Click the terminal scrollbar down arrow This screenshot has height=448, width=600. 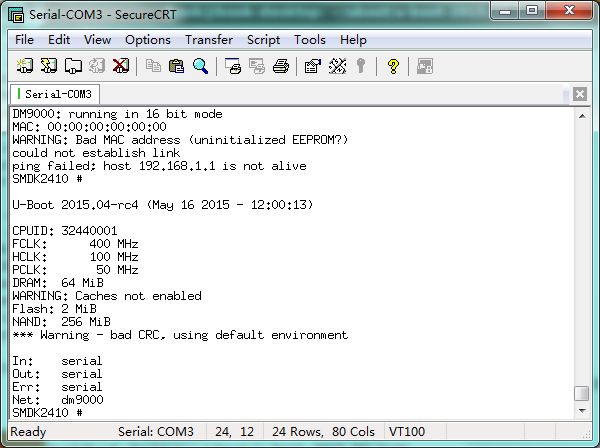pos(582,411)
